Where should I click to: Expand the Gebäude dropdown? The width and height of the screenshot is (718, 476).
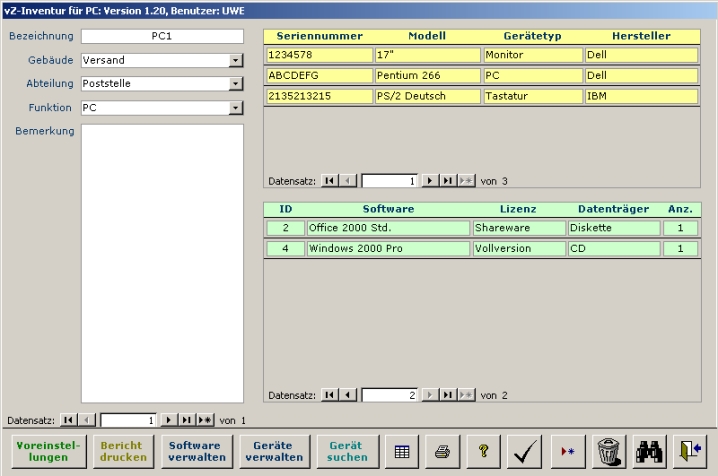point(236,60)
